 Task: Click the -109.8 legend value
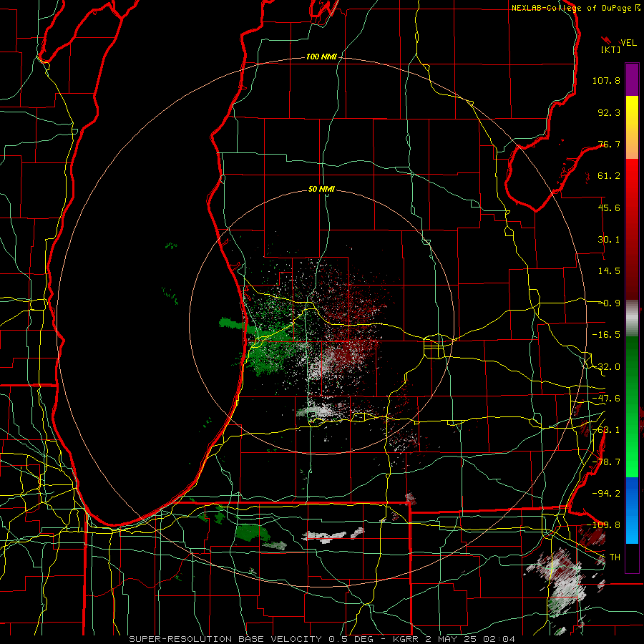point(604,525)
